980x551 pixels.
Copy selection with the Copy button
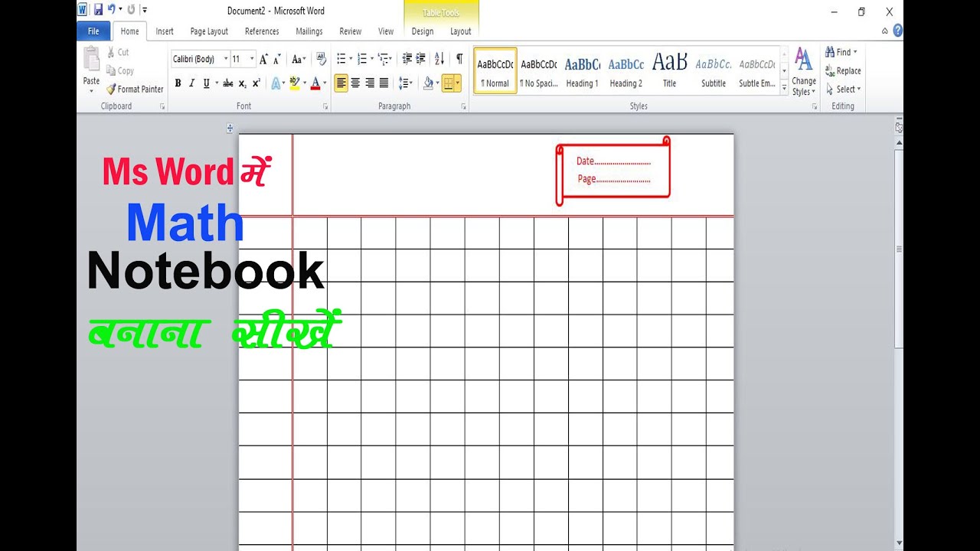coord(120,70)
